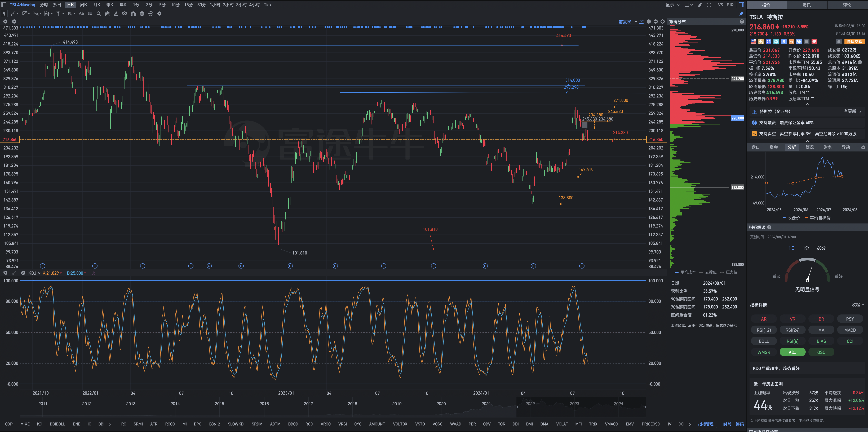Pin the drawing toolbar
Image resolution: width=868 pixels, height=432 pixels.
pos(741,14)
